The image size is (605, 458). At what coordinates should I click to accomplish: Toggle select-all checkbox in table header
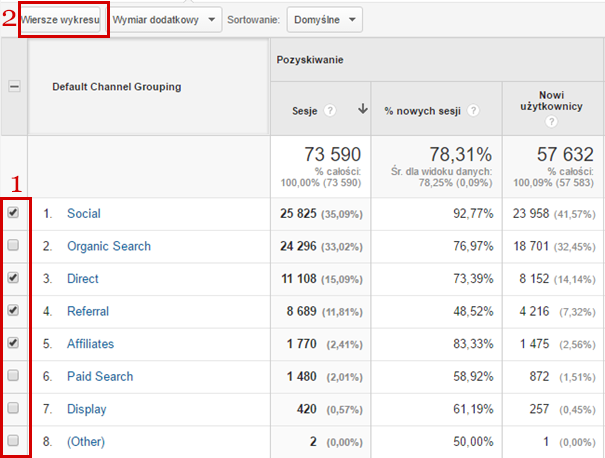tap(14, 86)
